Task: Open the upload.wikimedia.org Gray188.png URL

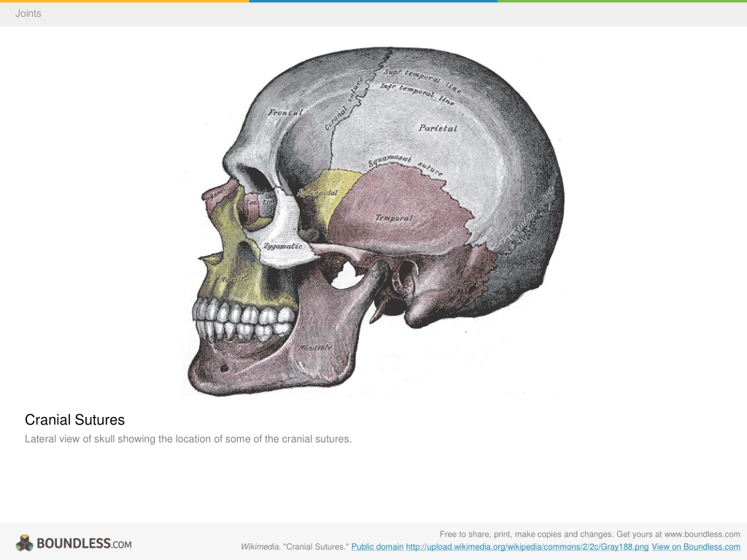Action: point(527,547)
